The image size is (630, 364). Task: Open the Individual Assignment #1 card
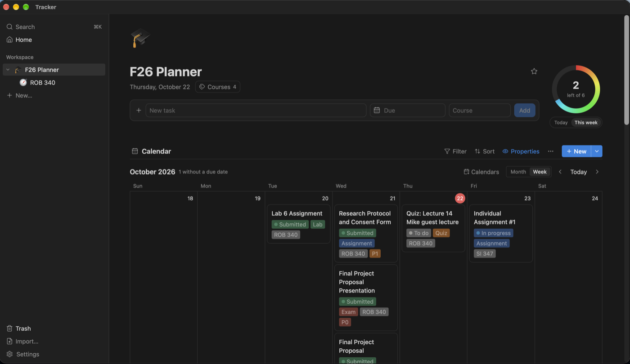501,234
